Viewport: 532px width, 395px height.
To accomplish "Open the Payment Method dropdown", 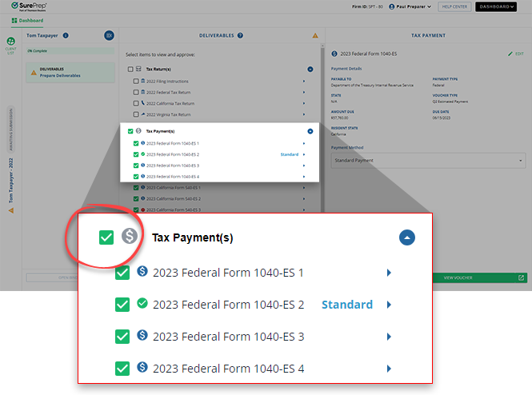I will (x=427, y=160).
